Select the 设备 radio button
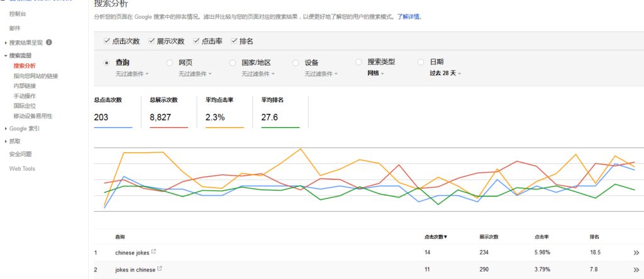644x279 pixels. click(x=296, y=63)
